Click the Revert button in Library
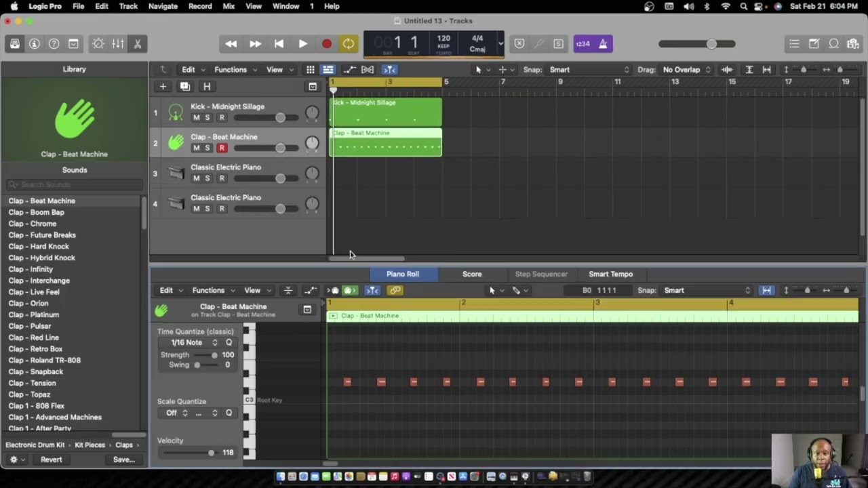The width and height of the screenshot is (868, 488). (x=51, y=460)
